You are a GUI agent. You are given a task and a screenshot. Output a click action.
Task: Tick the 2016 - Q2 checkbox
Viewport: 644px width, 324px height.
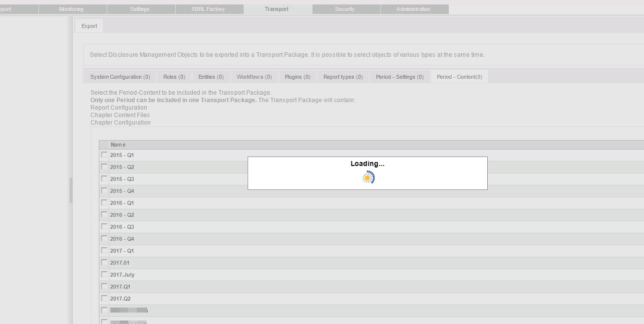pyautogui.click(x=104, y=214)
